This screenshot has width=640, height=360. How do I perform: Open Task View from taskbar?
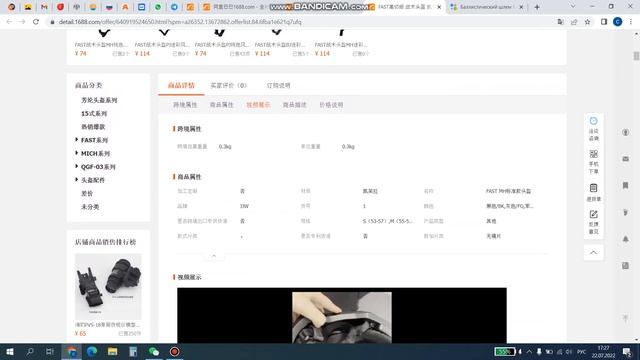pos(50,351)
